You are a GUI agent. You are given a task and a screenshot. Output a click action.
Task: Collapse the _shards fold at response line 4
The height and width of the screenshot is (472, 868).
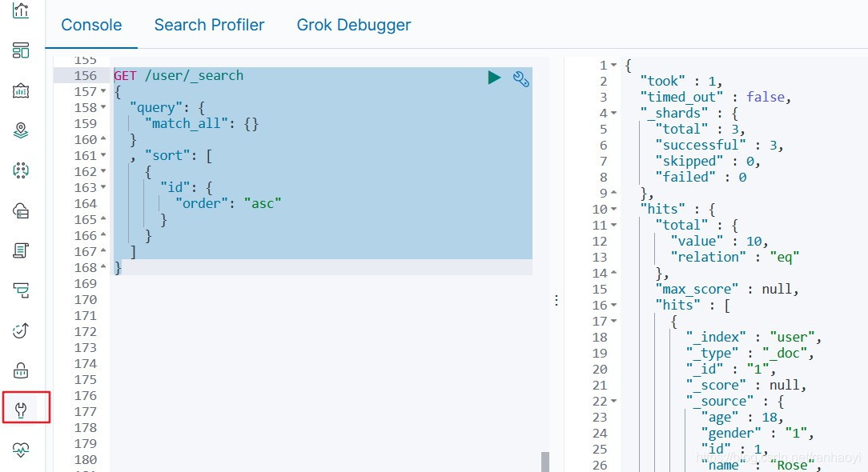tap(614, 114)
